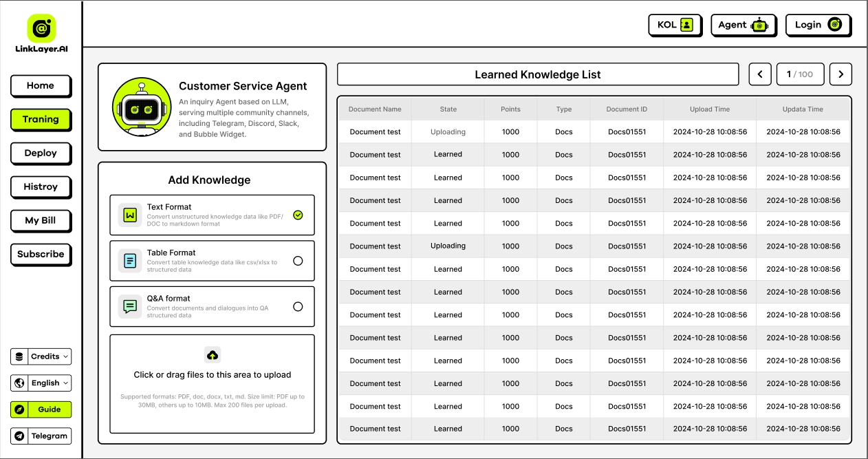
Task: Open the Histroy menu item
Action: (41, 187)
